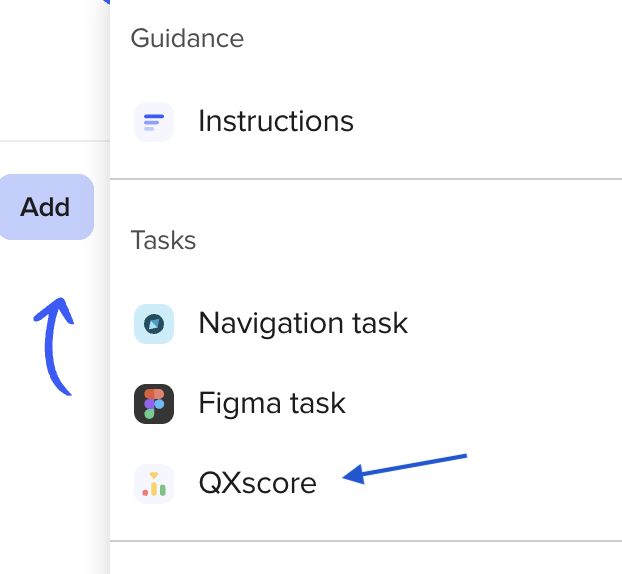The height and width of the screenshot is (574, 622).
Task: Click the Guidance section heading
Action: click(x=187, y=38)
